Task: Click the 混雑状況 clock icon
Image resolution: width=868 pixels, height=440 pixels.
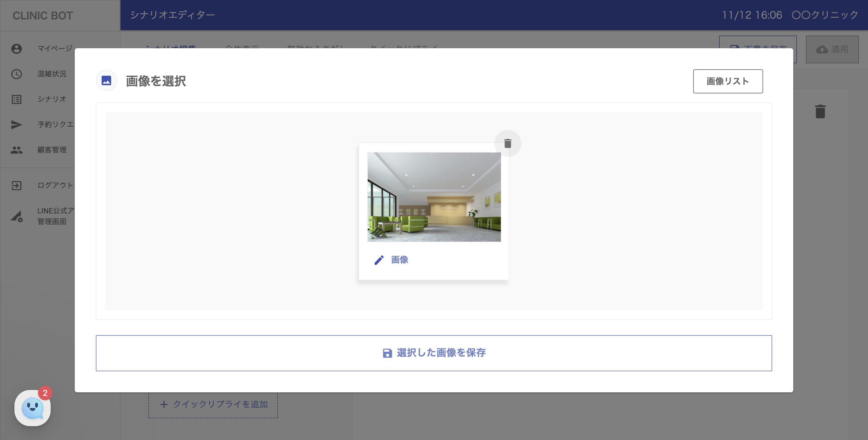Action: tap(17, 74)
